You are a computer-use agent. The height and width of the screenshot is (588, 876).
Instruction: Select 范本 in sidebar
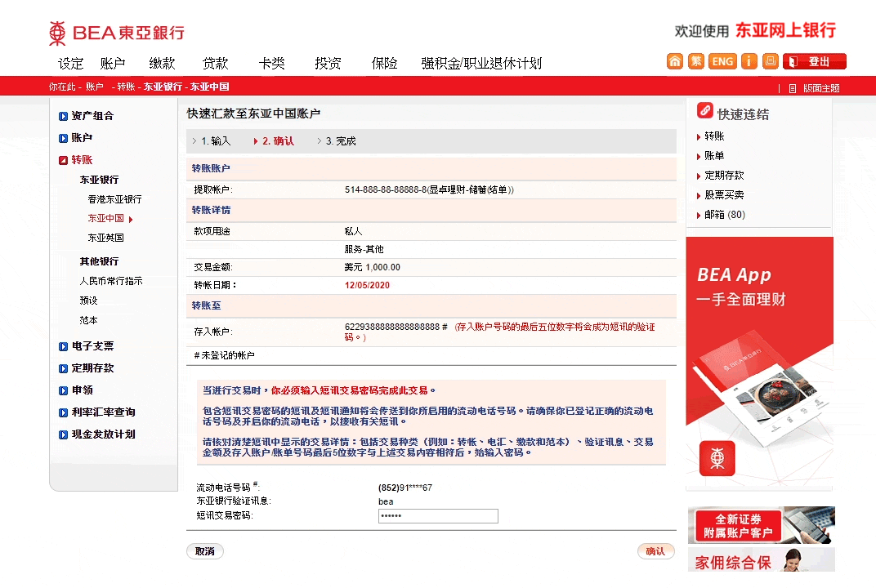[88, 320]
